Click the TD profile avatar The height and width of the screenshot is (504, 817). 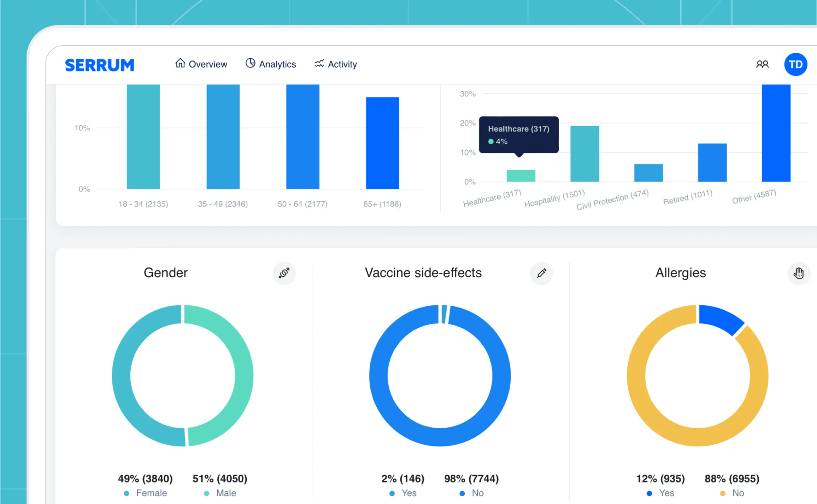795,64
